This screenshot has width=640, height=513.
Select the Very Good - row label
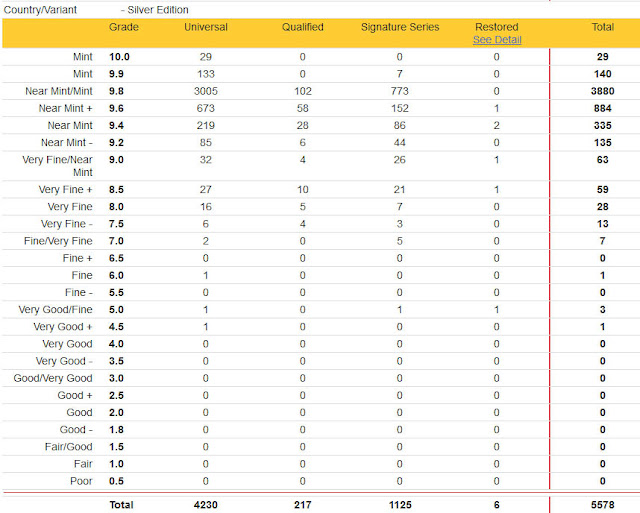coord(64,361)
